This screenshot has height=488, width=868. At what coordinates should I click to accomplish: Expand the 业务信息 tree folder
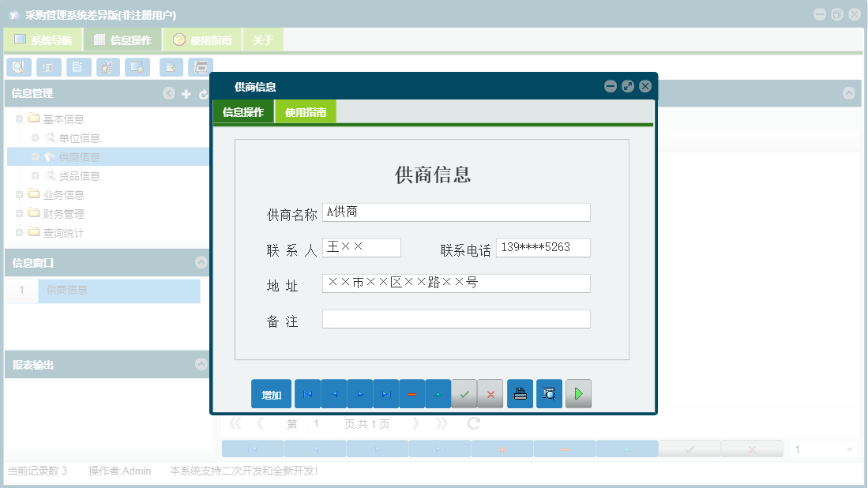coord(19,195)
